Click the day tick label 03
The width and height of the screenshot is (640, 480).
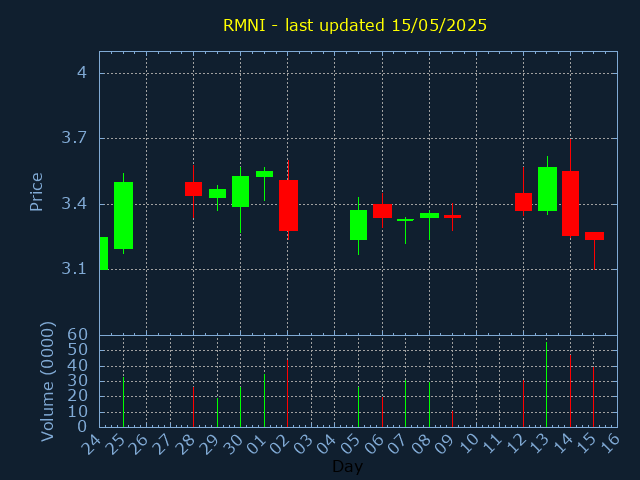pyautogui.click(x=302, y=444)
